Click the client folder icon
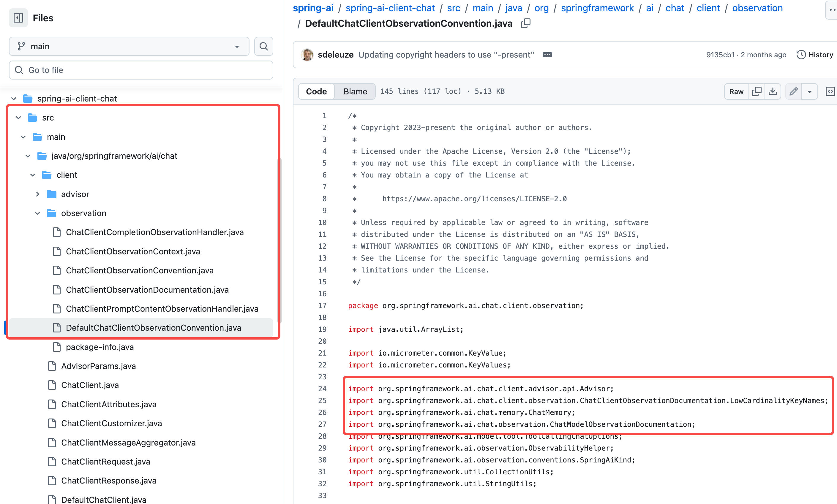837x504 pixels. click(x=47, y=175)
